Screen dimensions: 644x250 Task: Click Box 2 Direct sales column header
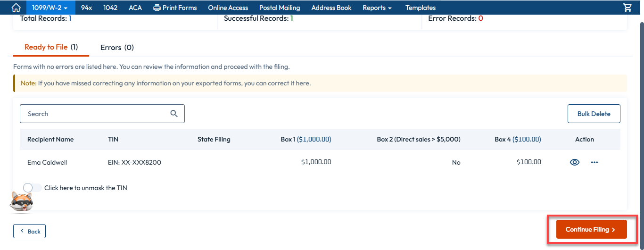point(419,139)
